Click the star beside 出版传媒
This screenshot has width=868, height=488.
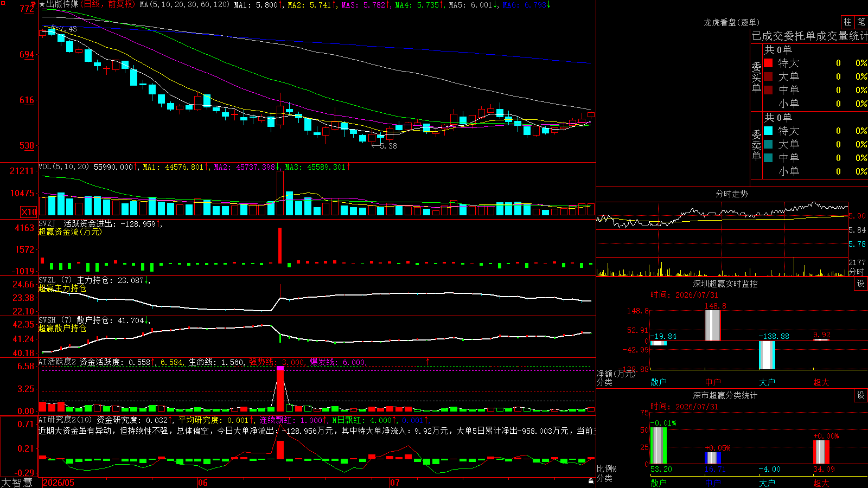(42, 4)
